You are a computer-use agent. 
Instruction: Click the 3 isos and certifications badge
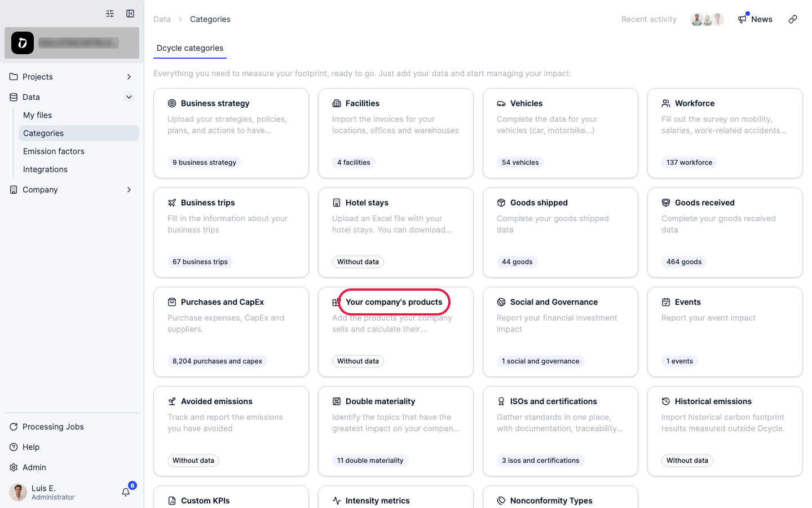(541, 461)
